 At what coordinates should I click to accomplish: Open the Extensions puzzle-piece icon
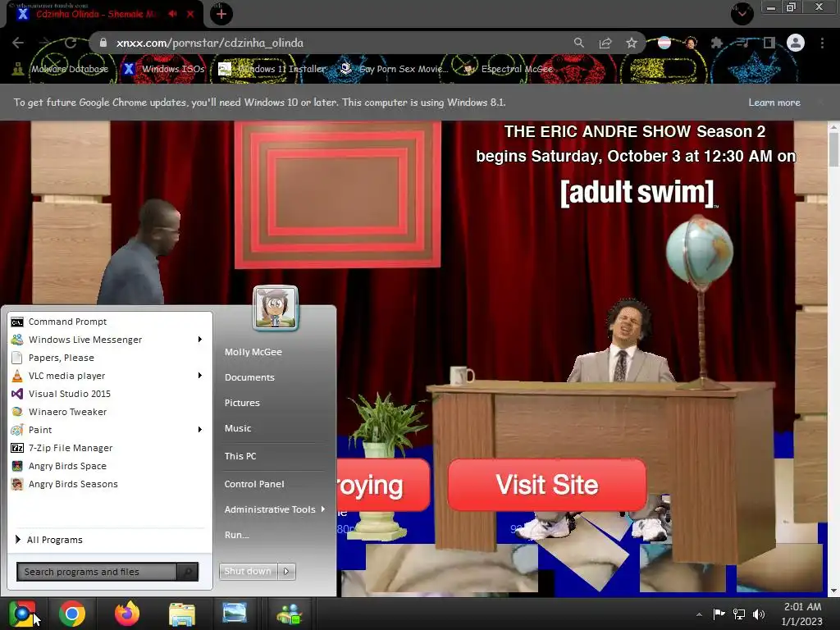point(717,43)
